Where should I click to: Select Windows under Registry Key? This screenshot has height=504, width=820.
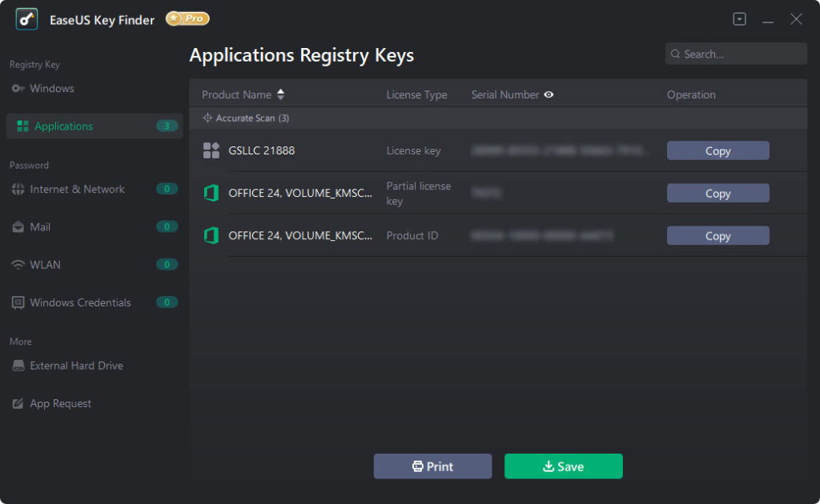point(52,88)
